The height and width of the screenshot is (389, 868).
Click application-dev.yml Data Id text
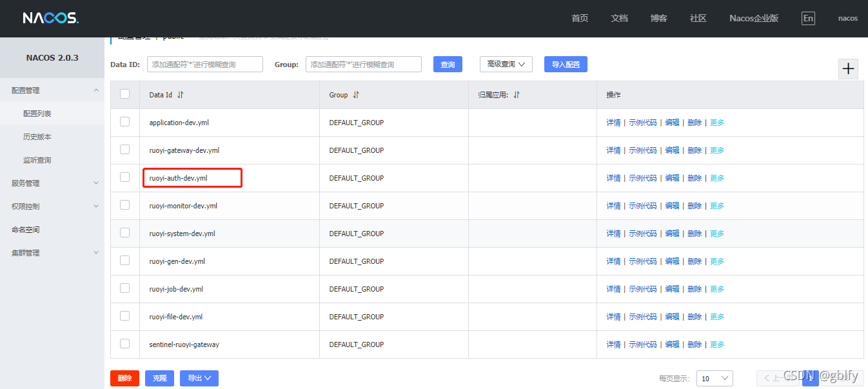tap(179, 123)
